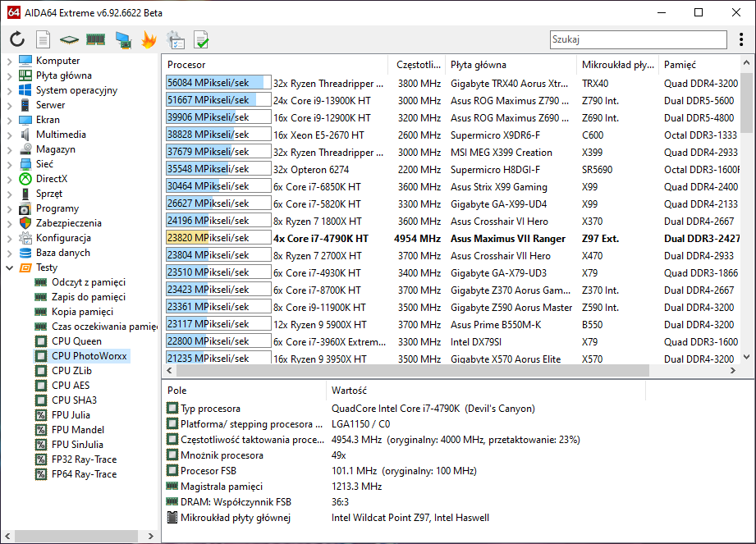
Task: Expand the Komputer tree node
Action: click(9, 61)
